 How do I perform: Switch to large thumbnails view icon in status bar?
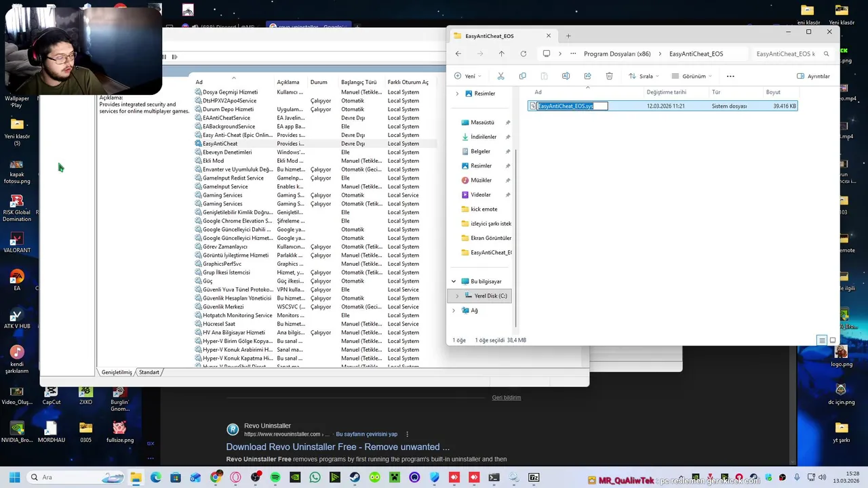click(833, 340)
